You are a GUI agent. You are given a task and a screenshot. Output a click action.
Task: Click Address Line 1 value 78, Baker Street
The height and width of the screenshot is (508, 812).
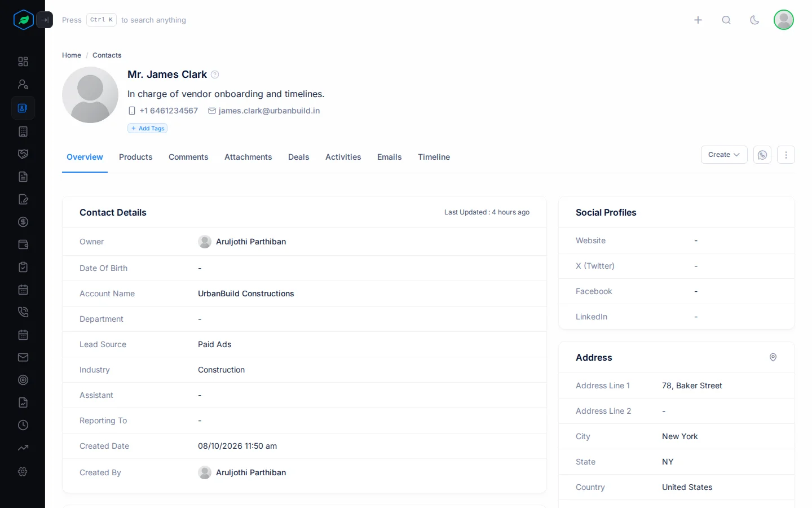[x=692, y=386]
